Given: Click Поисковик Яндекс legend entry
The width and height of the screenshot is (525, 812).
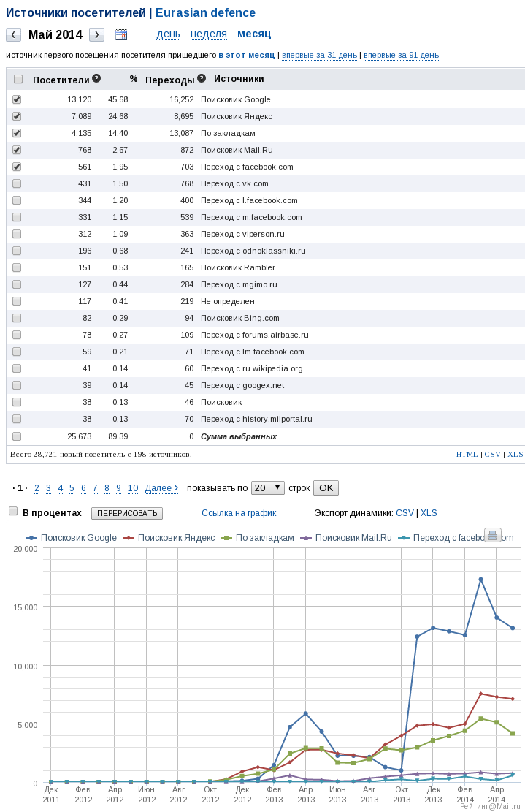Looking at the screenshot, I should pyautogui.click(x=169, y=537).
